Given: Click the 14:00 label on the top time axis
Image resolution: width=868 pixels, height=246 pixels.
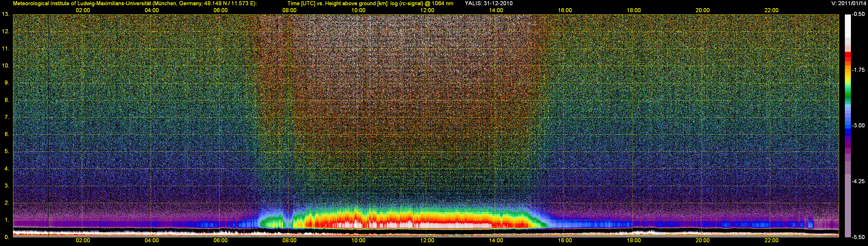Looking at the screenshot, I should point(496,10).
